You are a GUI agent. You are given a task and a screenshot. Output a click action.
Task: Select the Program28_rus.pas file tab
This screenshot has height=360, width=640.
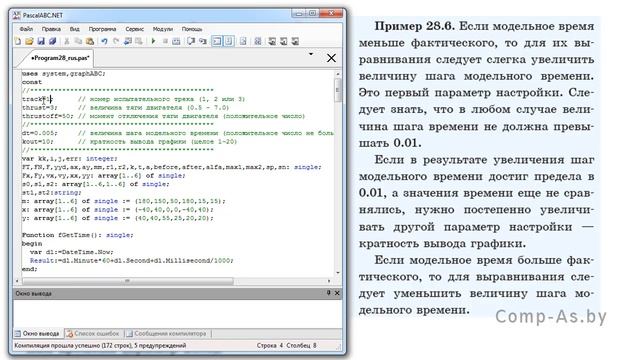pyautogui.click(x=60, y=58)
